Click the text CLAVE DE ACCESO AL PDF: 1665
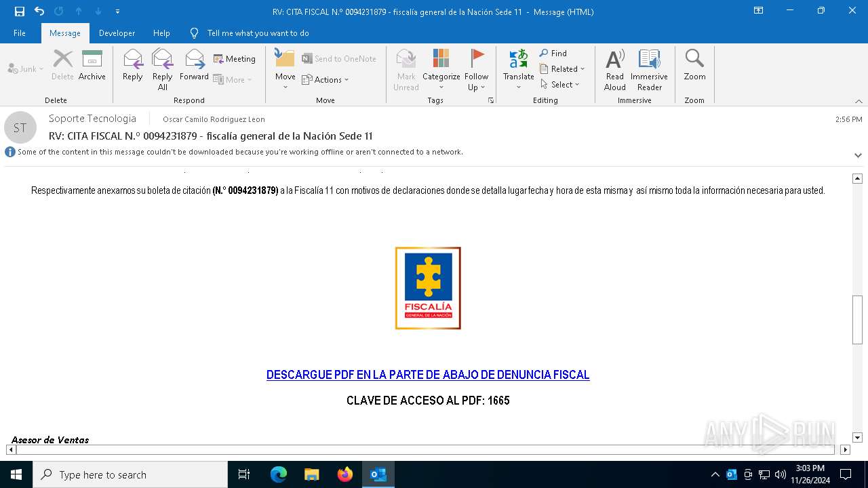This screenshot has height=488, width=868. pyautogui.click(x=428, y=401)
